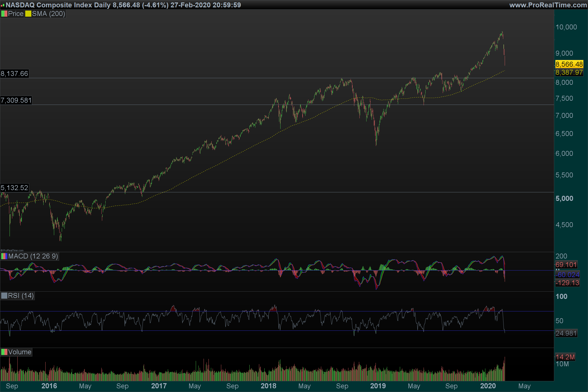Select the 8,137.66 horizontal line label

[14, 74]
